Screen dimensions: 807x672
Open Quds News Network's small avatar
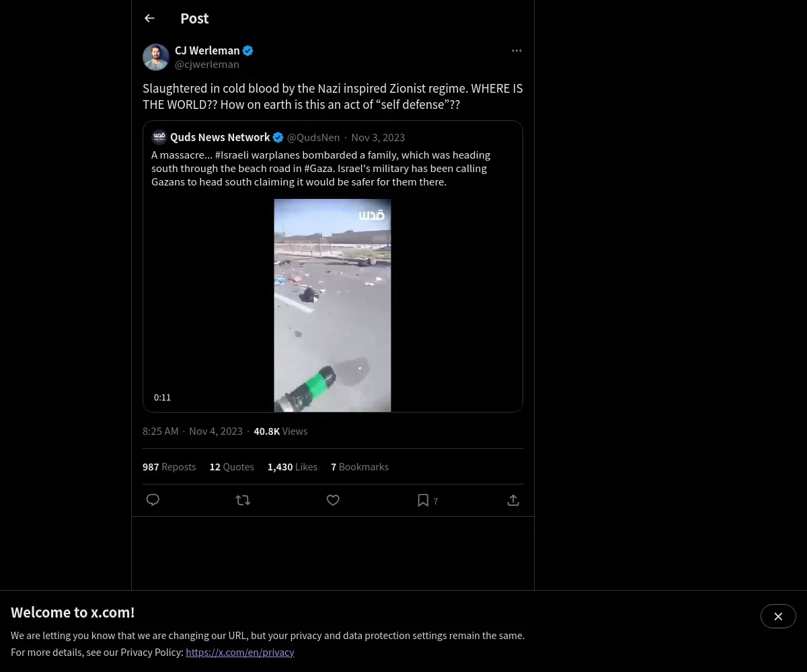(159, 137)
